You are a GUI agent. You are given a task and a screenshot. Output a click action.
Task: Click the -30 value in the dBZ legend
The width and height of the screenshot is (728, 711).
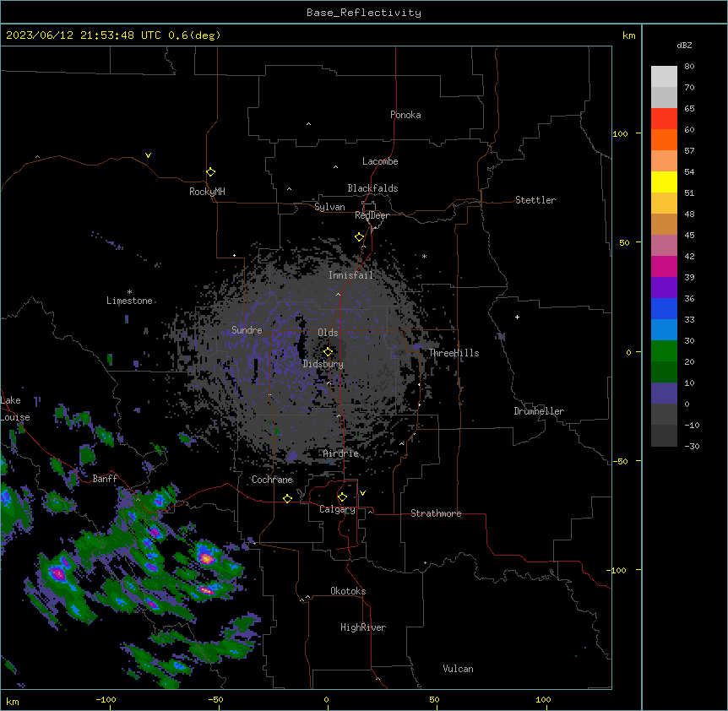coord(692,446)
